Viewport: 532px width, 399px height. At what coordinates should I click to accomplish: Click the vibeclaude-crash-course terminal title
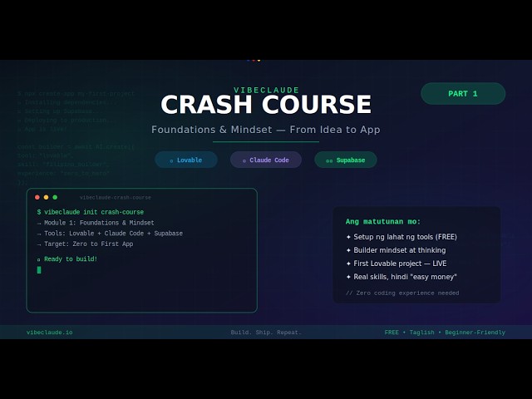pyautogui.click(x=116, y=198)
